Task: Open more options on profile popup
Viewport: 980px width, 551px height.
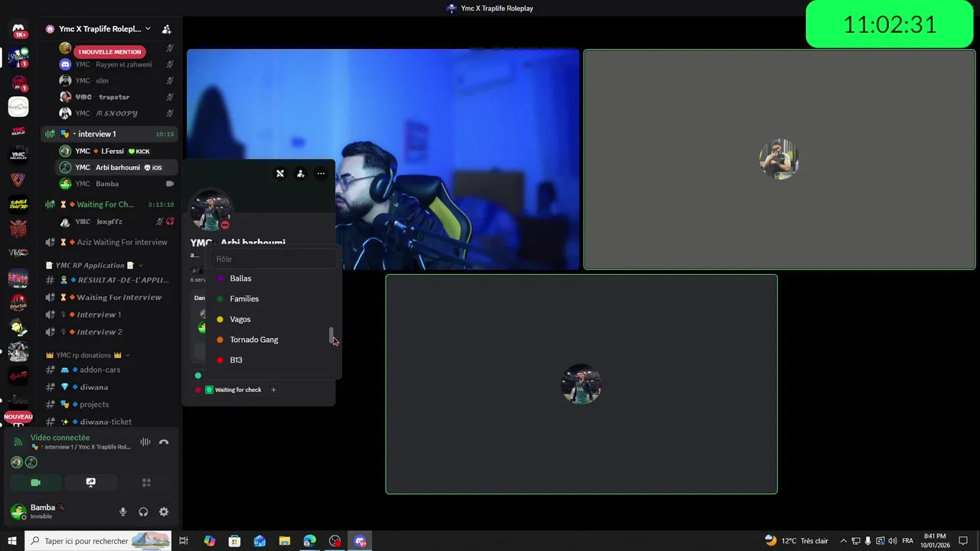Action: click(x=321, y=174)
